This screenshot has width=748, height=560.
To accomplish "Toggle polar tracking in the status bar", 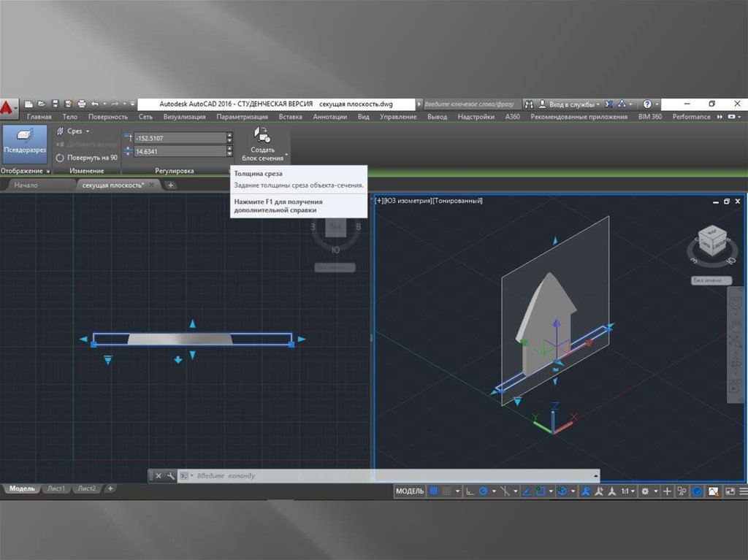I will point(482,491).
